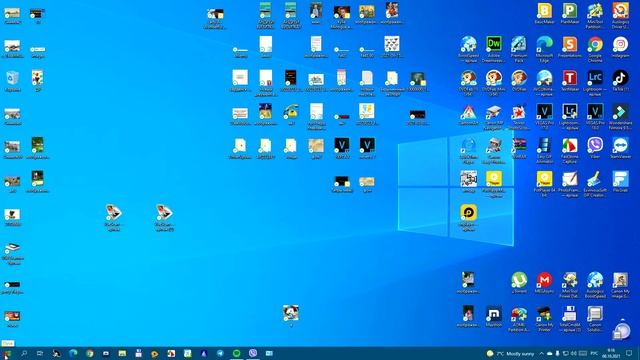Open Easy GIF Animator desktop shortcut
The width and height of the screenshot is (640, 360).
pyautogui.click(x=544, y=150)
